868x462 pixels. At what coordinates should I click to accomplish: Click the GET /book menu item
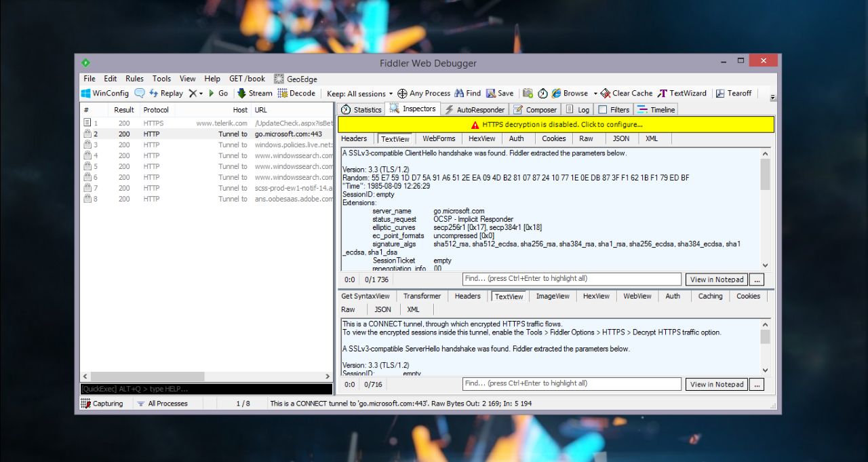pos(247,79)
